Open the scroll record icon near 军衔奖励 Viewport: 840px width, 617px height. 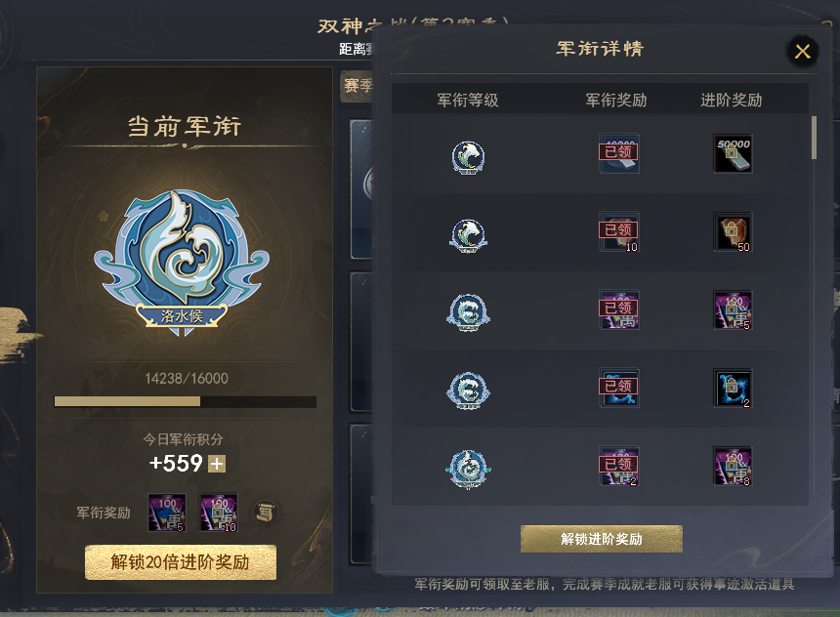coord(265,513)
